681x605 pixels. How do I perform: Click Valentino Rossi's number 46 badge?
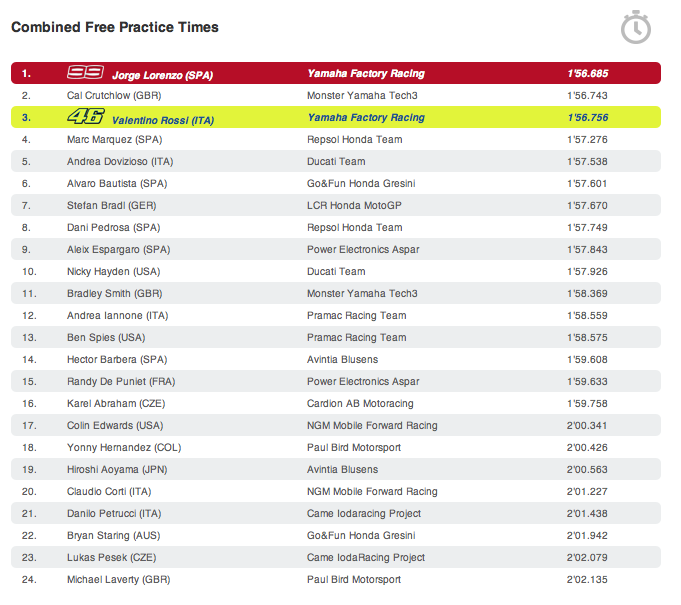click(x=86, y=117)
